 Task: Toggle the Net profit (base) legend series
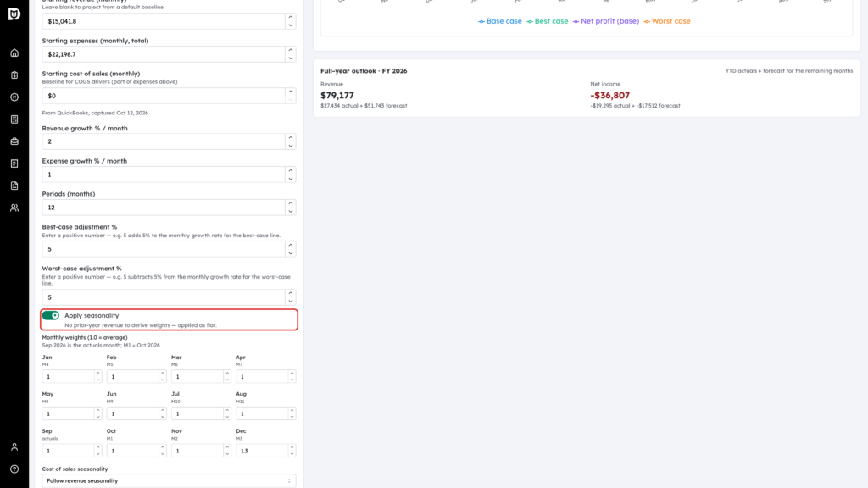coord(605,21)
